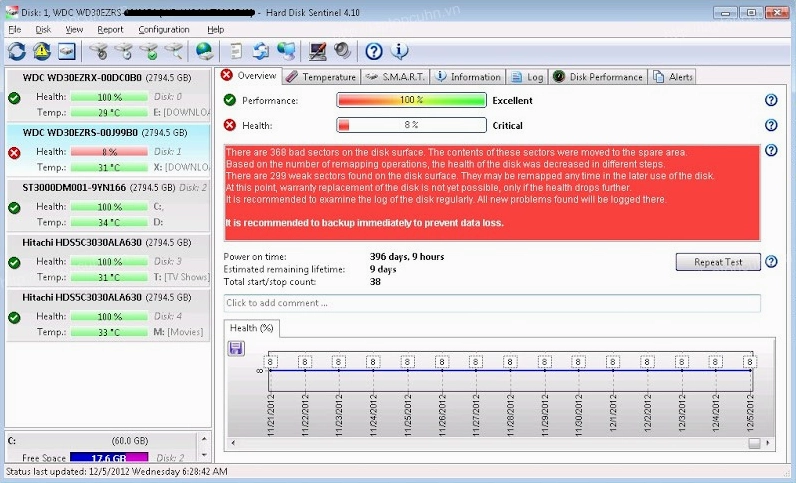Click the 11/21/2012 data point label
Screen dimensions: 796x483
tap(270, 362)
